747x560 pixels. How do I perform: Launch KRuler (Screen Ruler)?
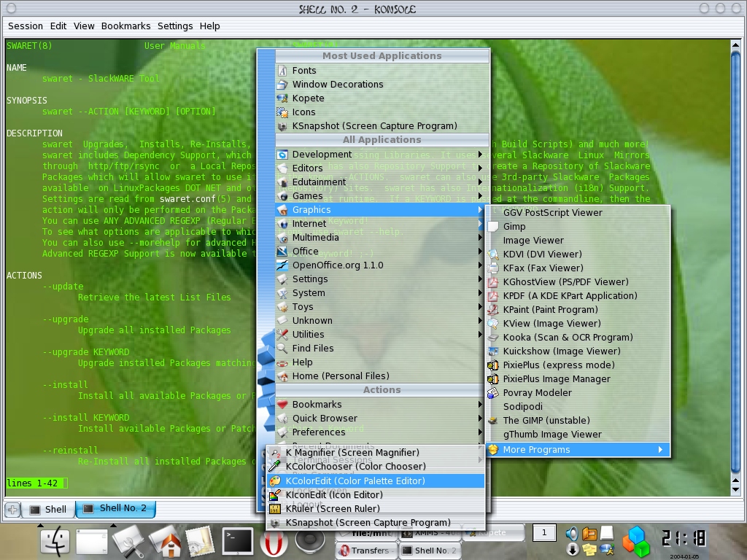pyautogui.click(x=376, y=508)
